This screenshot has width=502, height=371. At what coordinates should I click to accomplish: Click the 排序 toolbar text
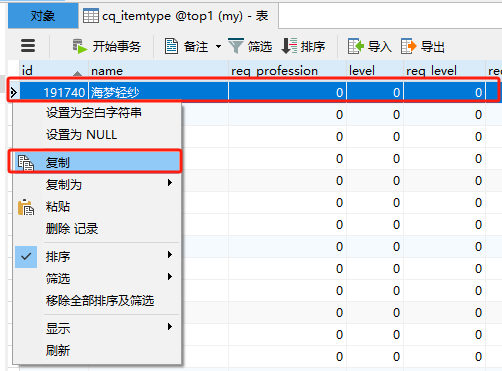pyautogui.click(x=313, y=46)
